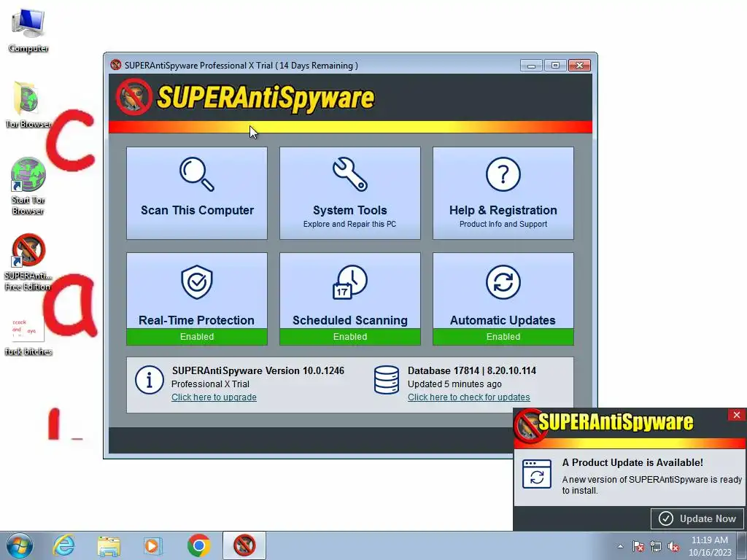
Task: Select SUPERAntiSpyware Free Edition desktop shortcut
Action: pos(28,262)
